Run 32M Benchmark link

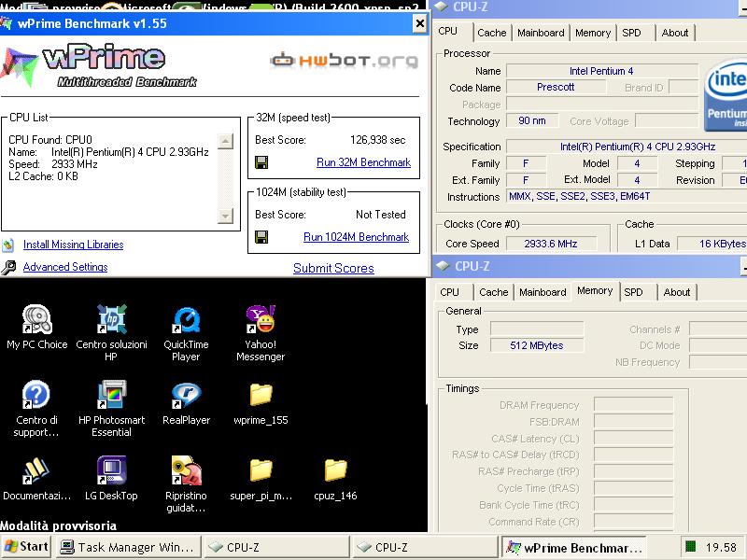click(363, 162)
